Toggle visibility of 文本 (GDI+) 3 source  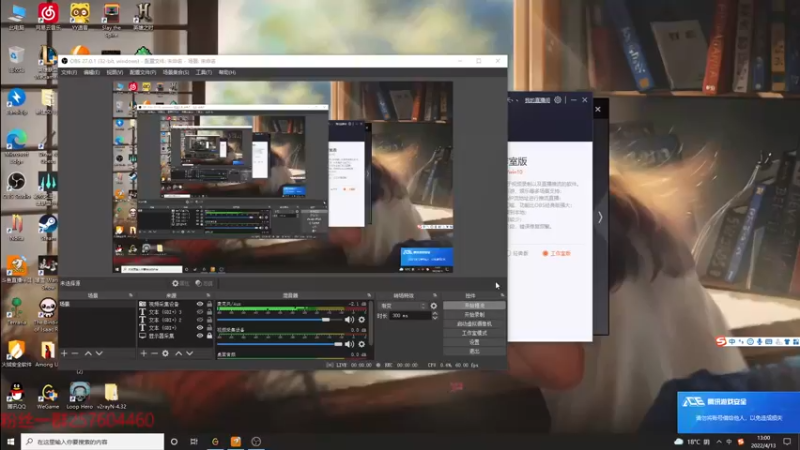(x=199, y=312)
